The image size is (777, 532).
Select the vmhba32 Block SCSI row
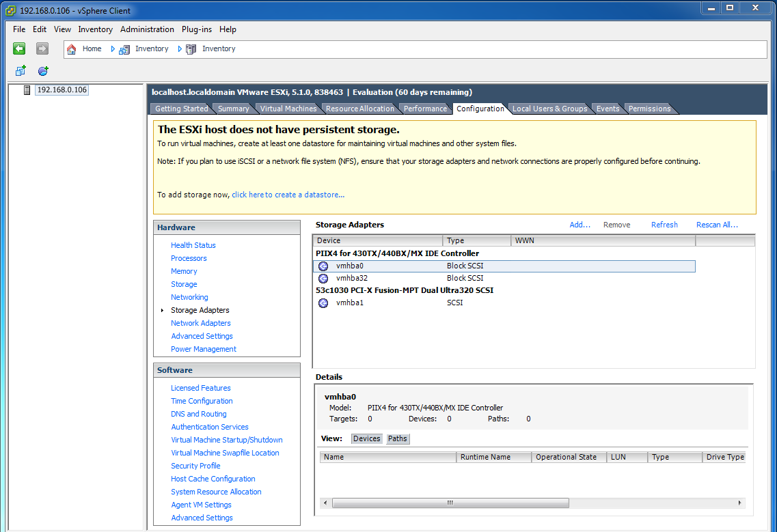pyautogui.click(x=504, y=279)
